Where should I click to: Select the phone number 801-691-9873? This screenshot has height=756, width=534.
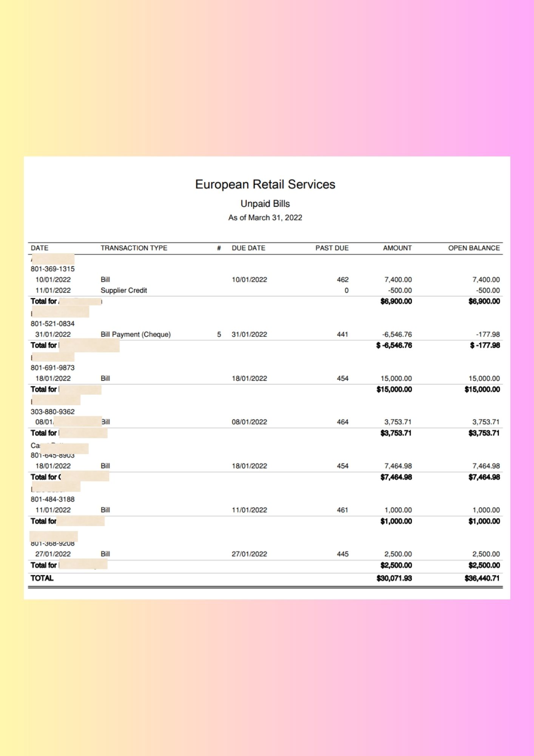[x=52, y=368]
